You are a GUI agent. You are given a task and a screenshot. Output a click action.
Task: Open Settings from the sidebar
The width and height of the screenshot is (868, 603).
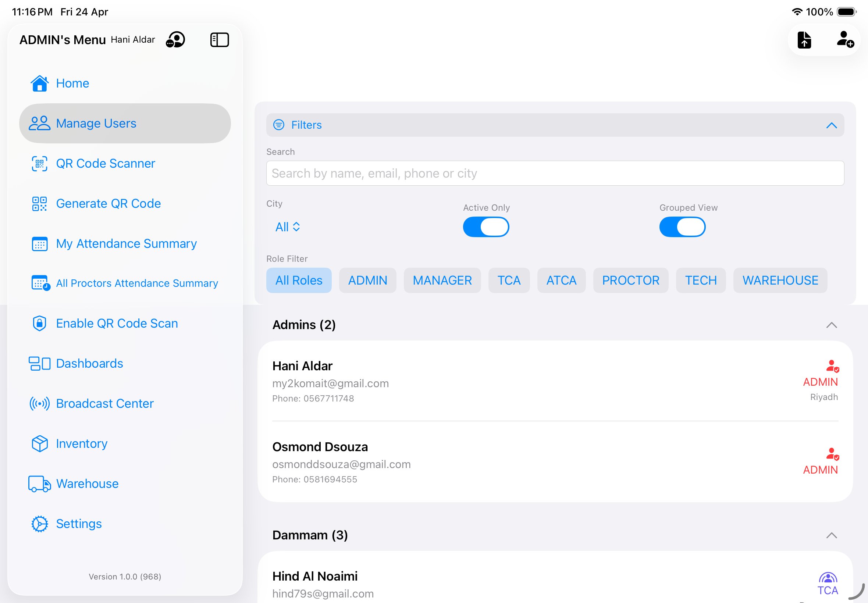tap(79, 524)
